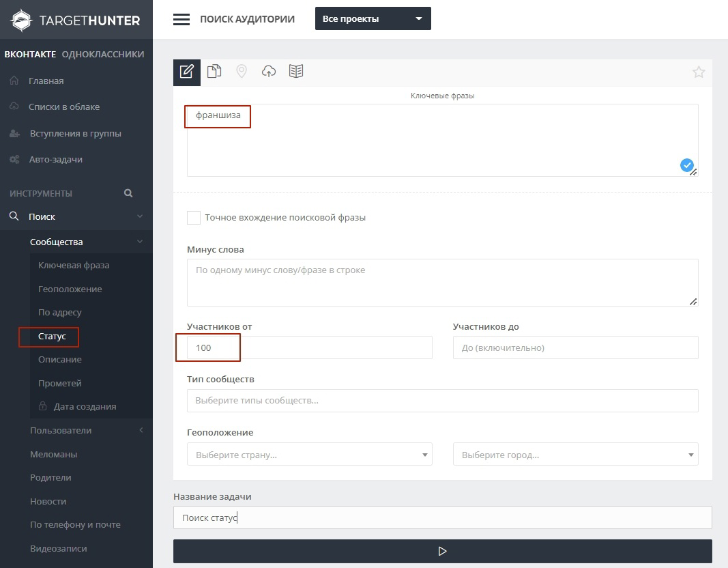The image size is (728, 568).
Task: Open Списки в облаке menu item
Action: pyautogui.click(x=64, y=106)
